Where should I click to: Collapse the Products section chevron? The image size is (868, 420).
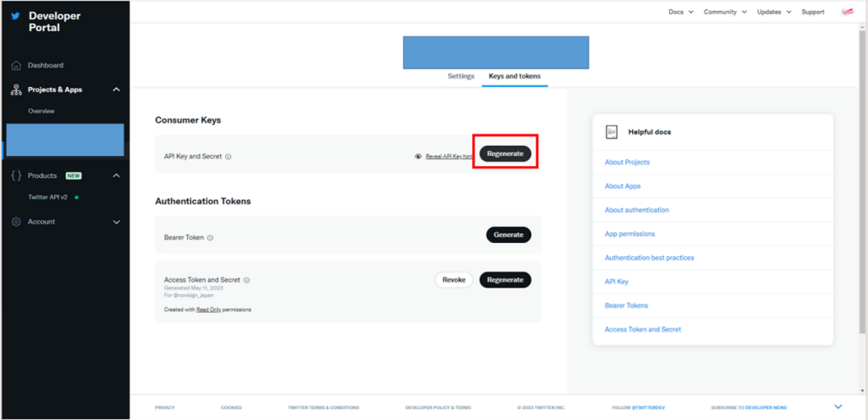click(x=116, y=175)
